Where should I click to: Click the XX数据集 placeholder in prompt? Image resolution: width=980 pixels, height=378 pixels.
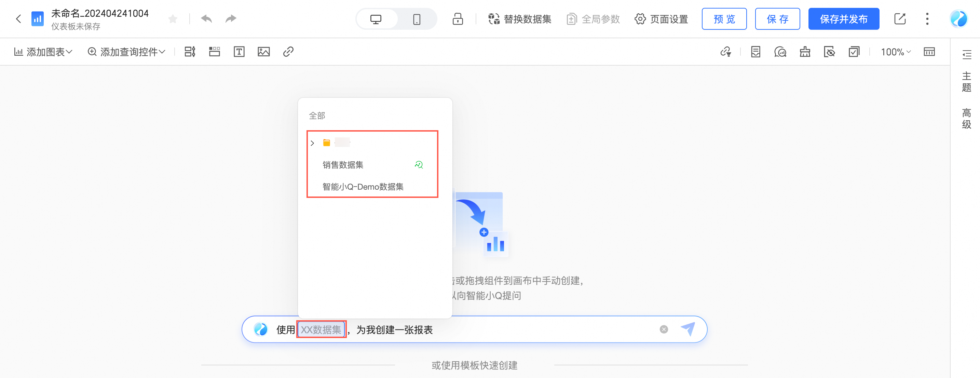point(321,329)
